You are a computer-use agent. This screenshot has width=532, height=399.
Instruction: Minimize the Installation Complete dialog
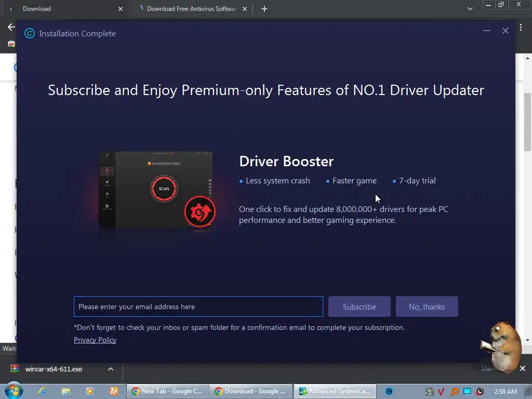click(486, 31)
